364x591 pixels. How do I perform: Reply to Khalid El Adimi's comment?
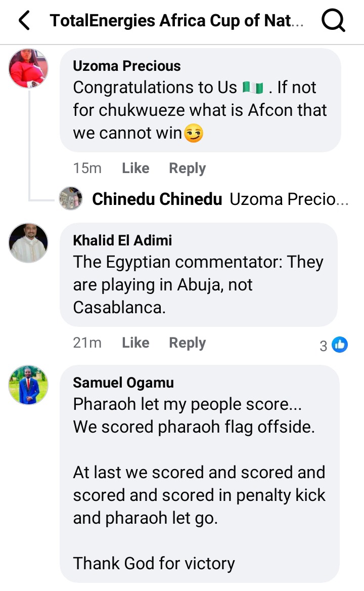187,343
